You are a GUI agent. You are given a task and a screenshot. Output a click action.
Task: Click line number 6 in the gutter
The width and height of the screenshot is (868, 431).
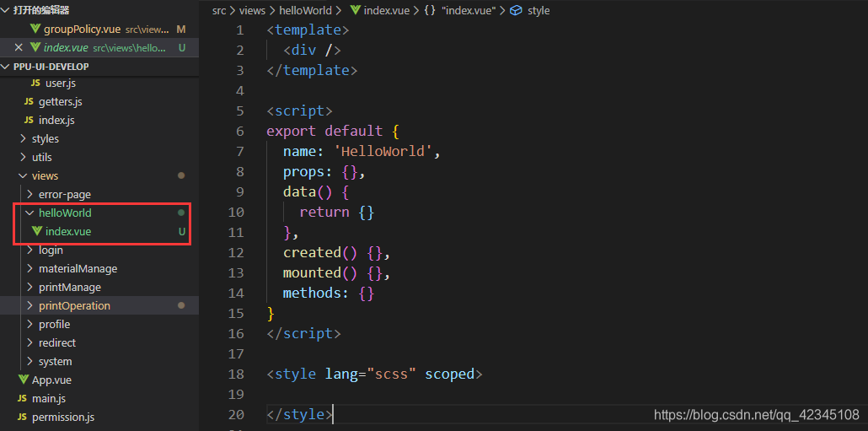[239, 132]
